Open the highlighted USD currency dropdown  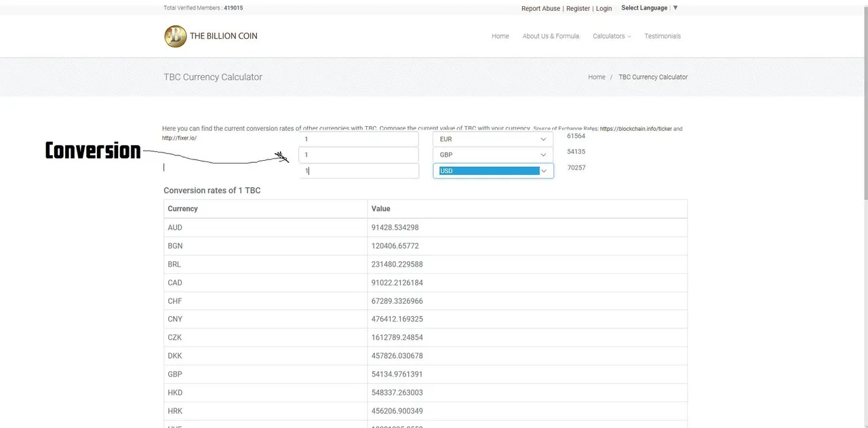tap(493, 171)
